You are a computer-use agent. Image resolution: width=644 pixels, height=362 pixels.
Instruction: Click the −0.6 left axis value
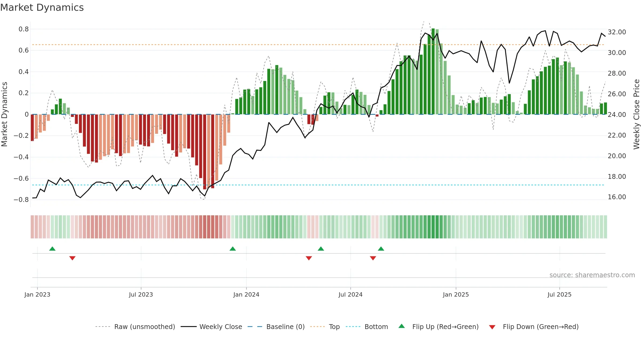point(21,178)
